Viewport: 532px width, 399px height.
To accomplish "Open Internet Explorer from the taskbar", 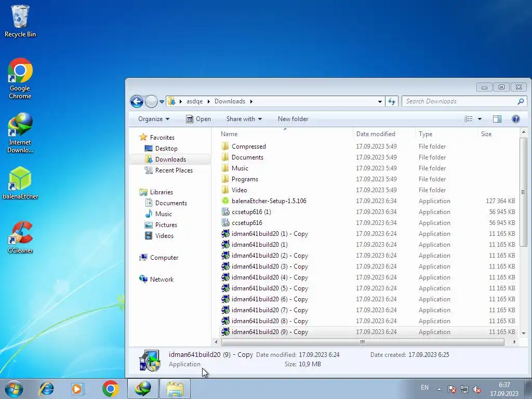I will coord(46,389).
